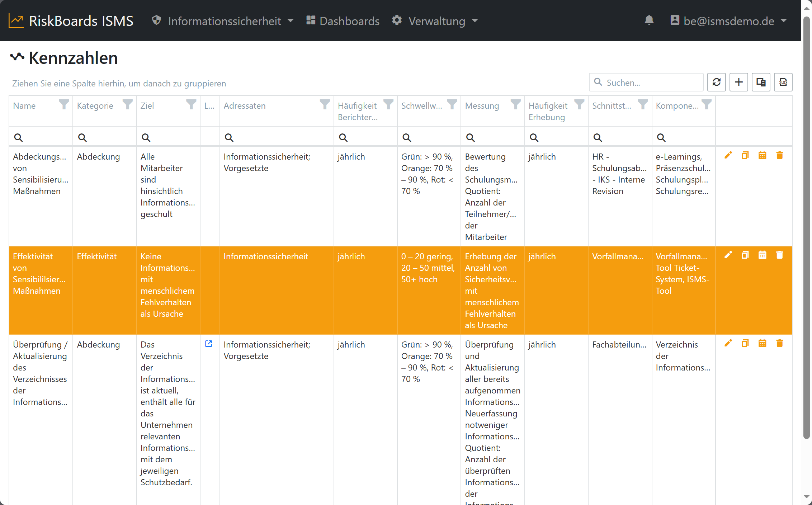Screen dimensions: 812x505
Task: Click the Name column filter search box
Action: (x=41, y=137)
